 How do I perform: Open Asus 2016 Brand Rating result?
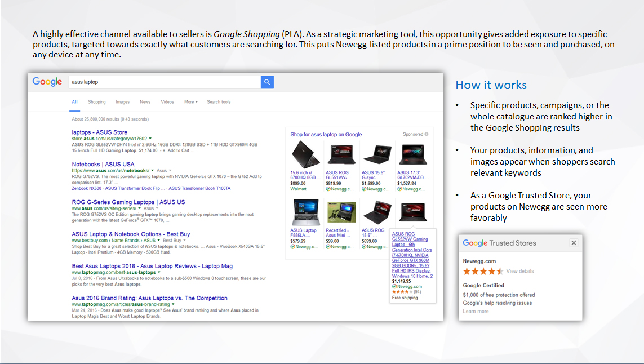click(149, 298)
